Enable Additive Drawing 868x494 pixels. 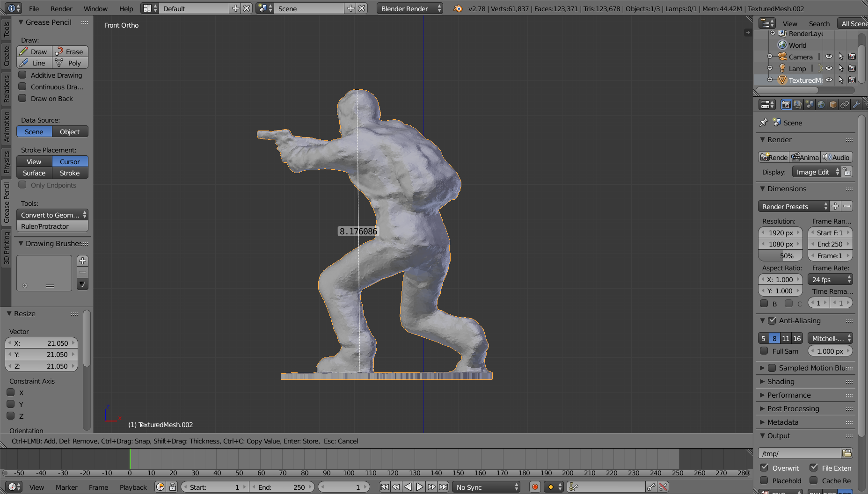point(22,75)
